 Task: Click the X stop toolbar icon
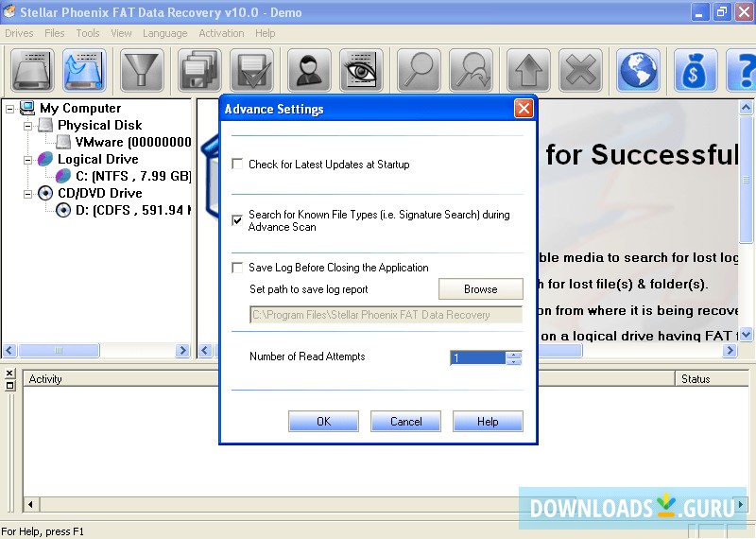tap(580, 71)
